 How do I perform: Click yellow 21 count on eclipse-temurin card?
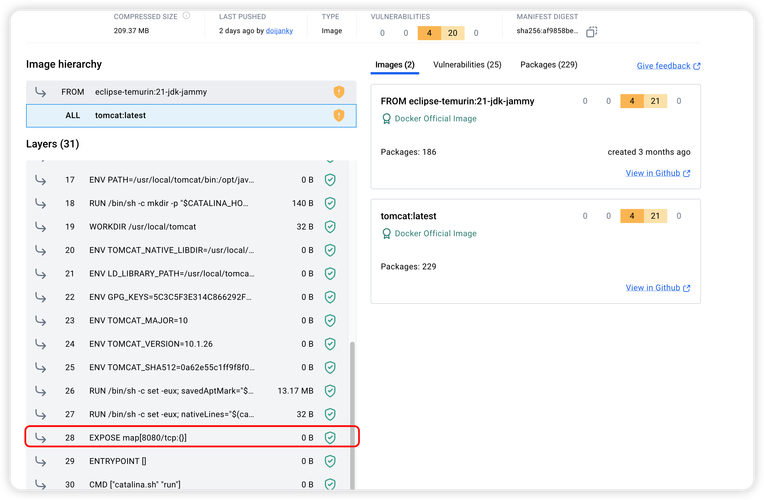click(655, 101)
